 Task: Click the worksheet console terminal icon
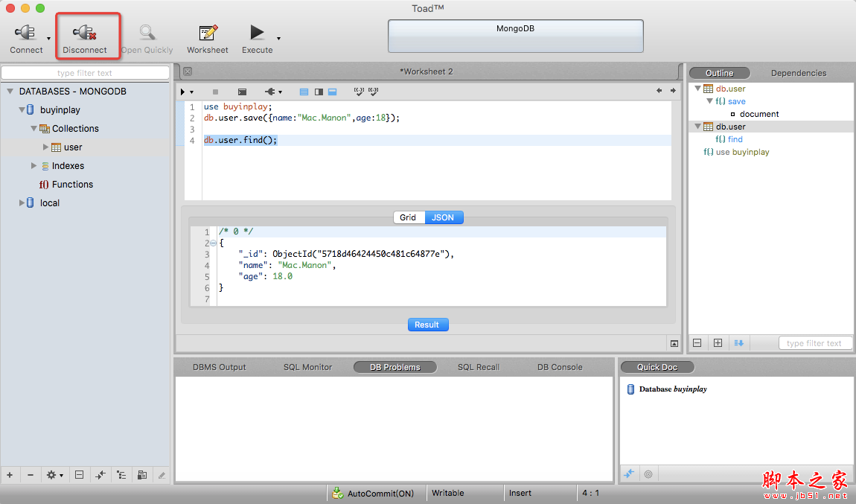(x=243, y=92)
